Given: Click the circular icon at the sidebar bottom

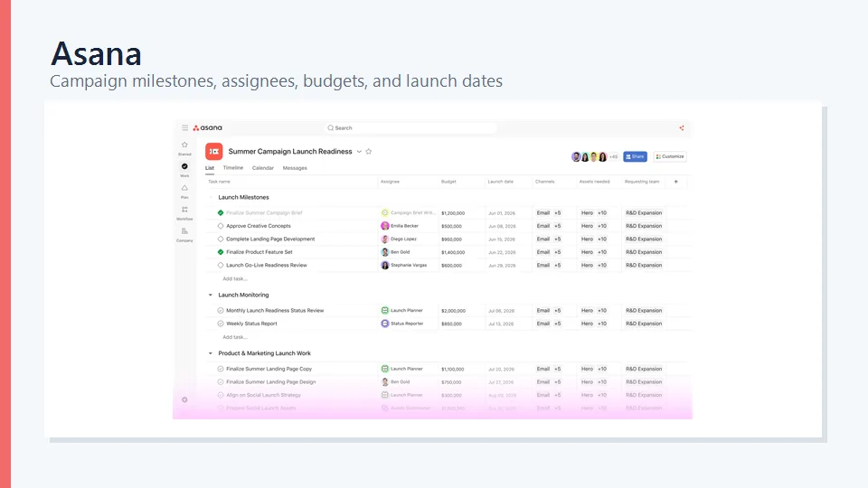Looking at the screenshot, I should click(x=184, y=399).
